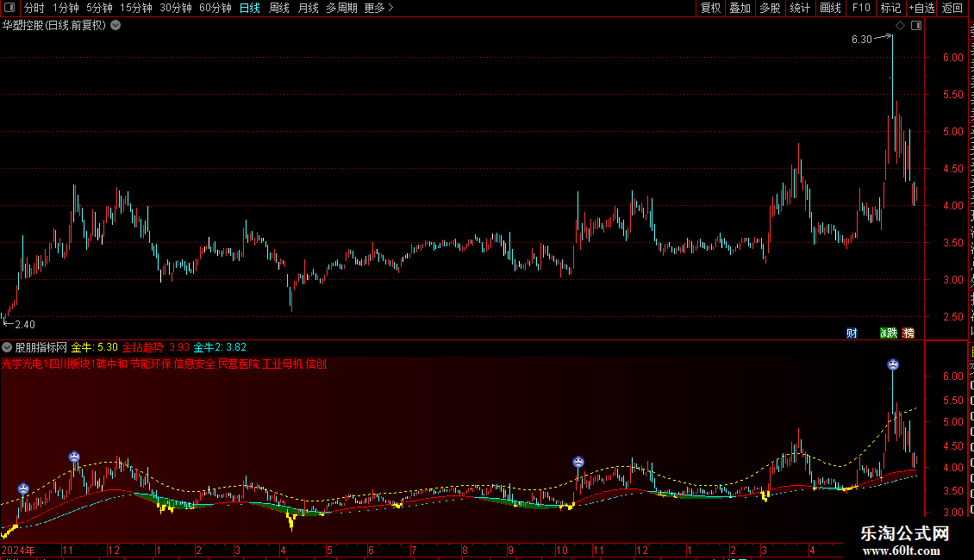Select the 30分钟 period
Screen dimensions: 974x560
point(176,8)
